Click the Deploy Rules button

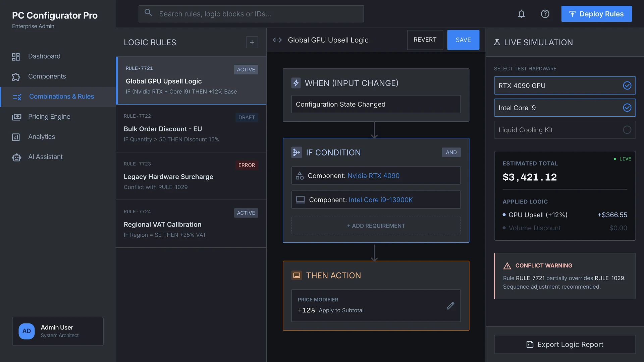point(596,14)
